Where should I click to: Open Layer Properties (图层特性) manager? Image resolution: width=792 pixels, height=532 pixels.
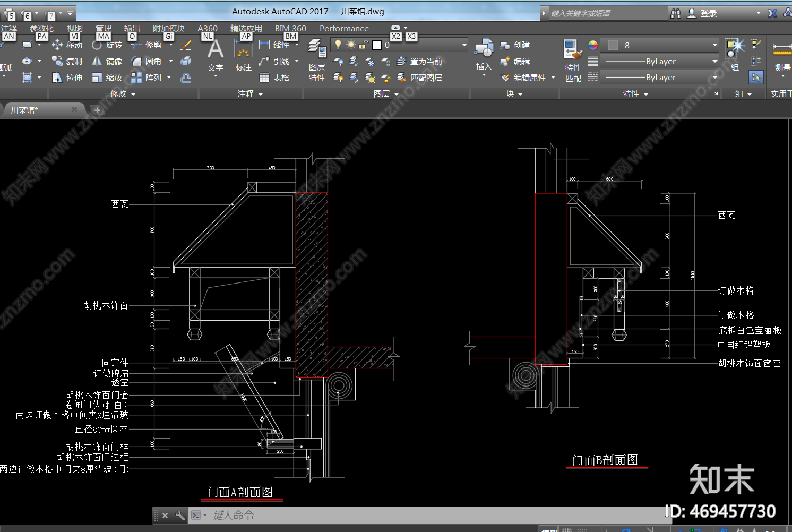point(317,60)
